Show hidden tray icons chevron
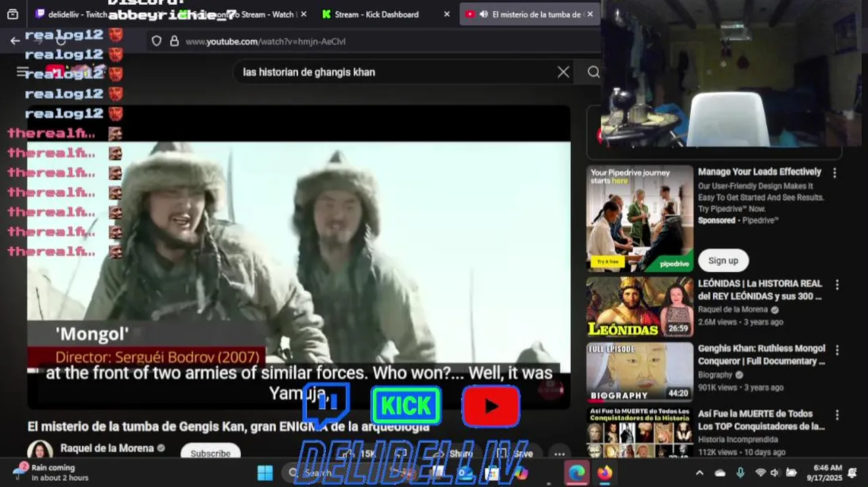Screen dimensions: 868x487 tap(700, 473)
